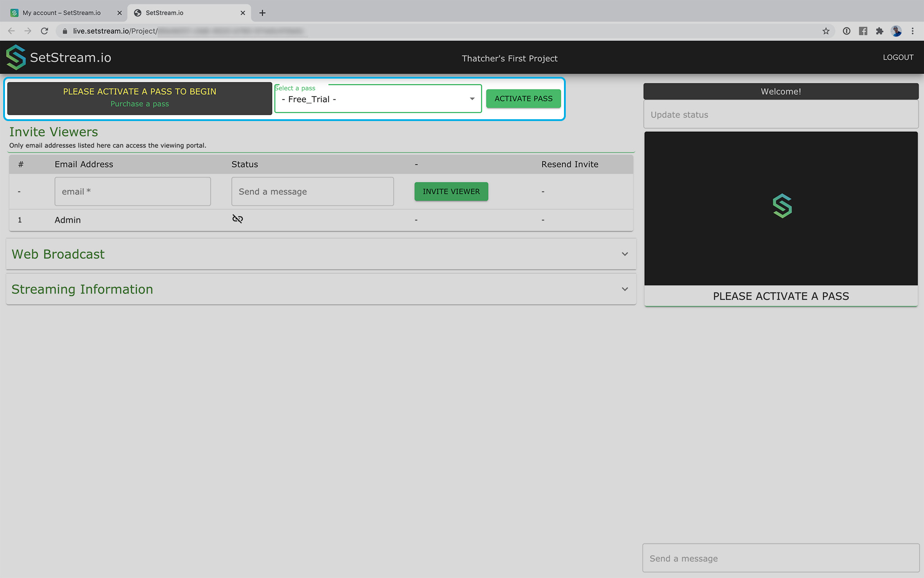Open the Facebook extension icon in toolbar

pos(863,31)
